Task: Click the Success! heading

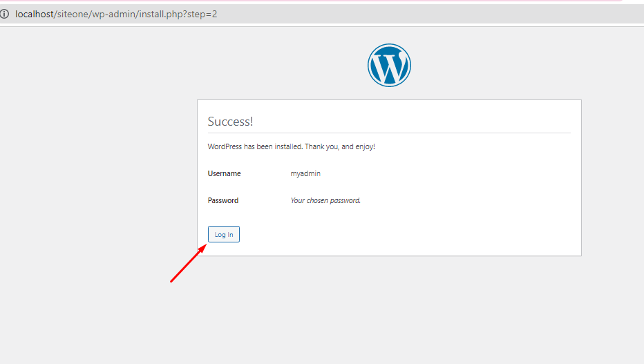Action: pos(230,122)
